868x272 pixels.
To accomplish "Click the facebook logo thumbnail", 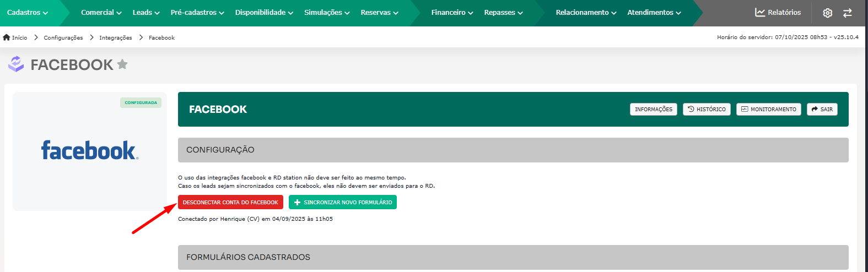I will click(90, 150).
